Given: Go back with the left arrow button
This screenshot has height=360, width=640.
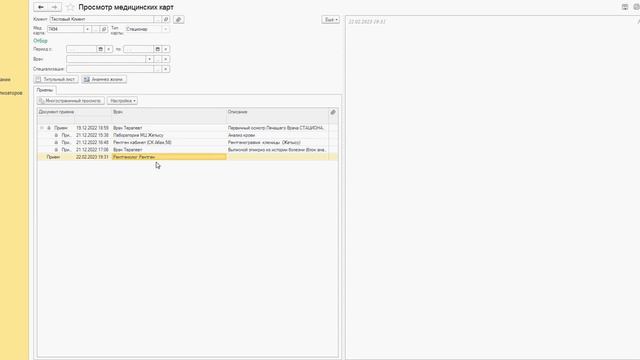Looking at the screenshot, I should [x=41, y=7].
